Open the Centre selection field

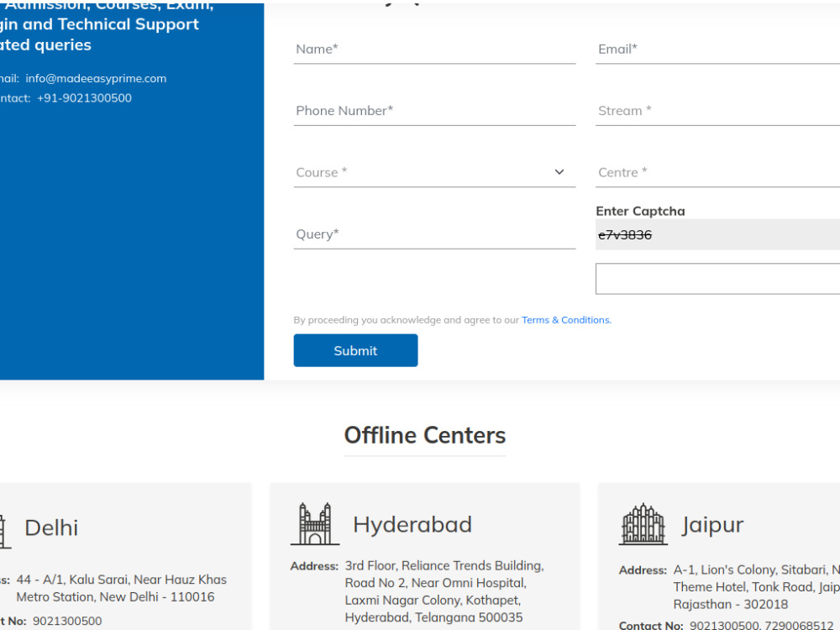(718, 172)
